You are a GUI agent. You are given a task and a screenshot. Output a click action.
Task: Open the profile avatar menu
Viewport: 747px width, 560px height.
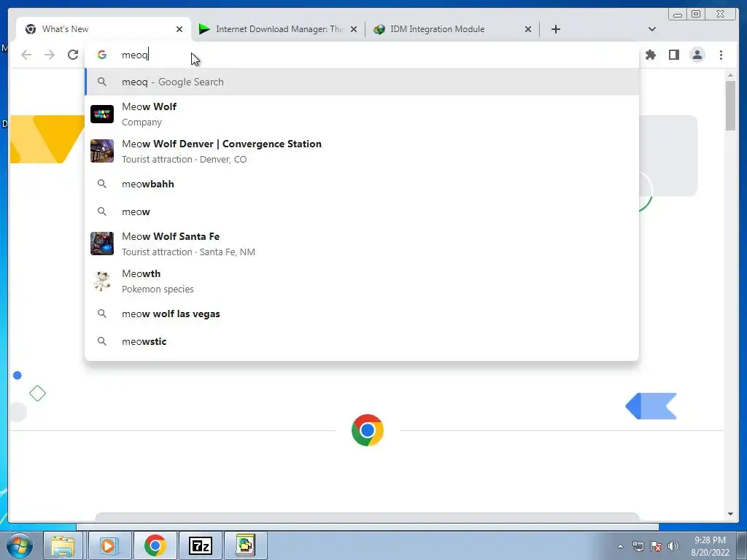697,55
